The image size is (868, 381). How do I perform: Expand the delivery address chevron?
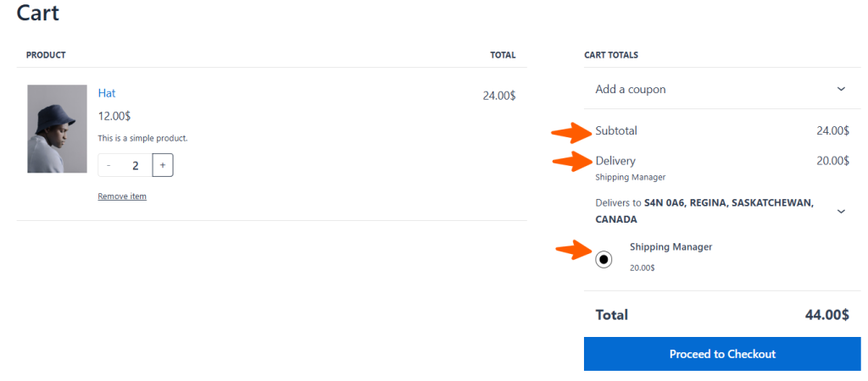click(841, 211)
